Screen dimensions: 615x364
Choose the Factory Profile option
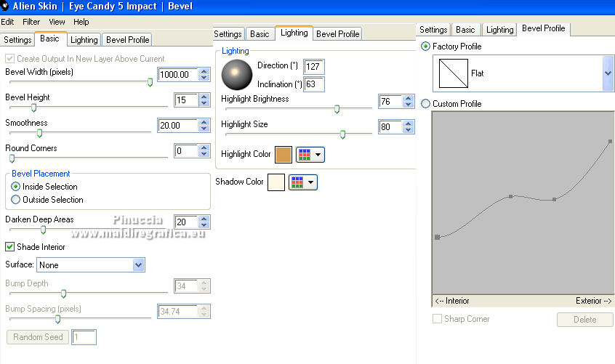click(x=425, y=46)
